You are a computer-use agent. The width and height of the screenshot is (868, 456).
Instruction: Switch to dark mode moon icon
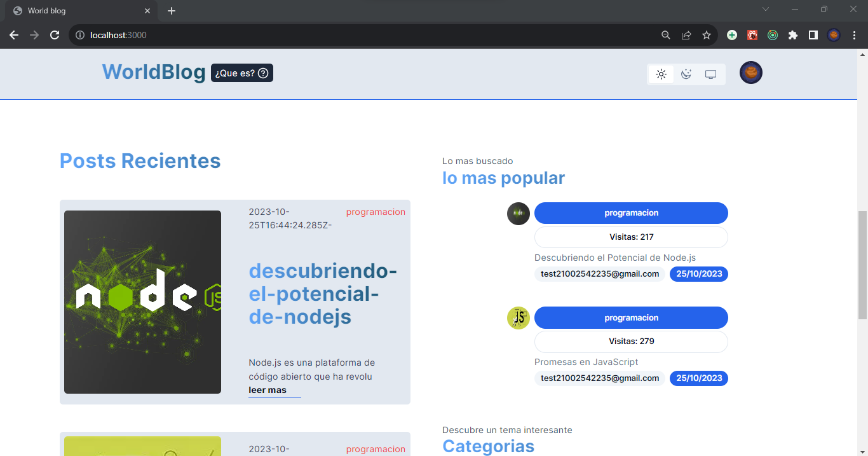pyautogui.click(x=686, y=74)
